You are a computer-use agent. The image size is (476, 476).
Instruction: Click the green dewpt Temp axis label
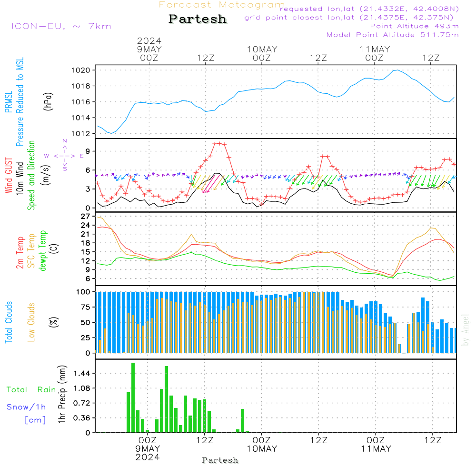coord(43,251)
